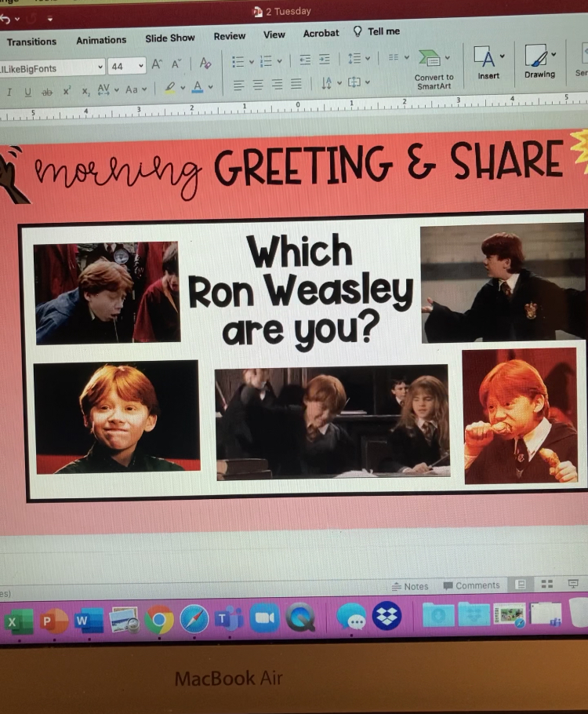Toggle strikethrough formatting
Viewport: 588px width, 714px height.
pyautogui.click(x=47, y=92)
